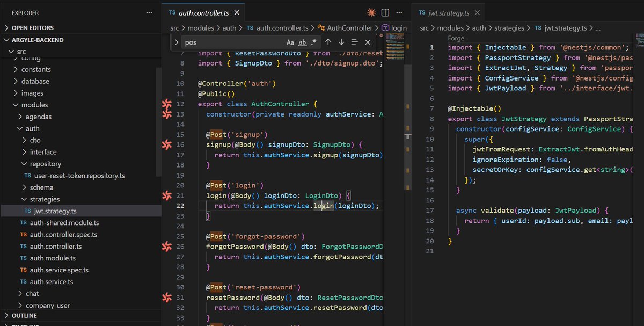The width and height of the screenshot is (644, 326).
Task: Click gutter spark icon beside login line 21
Action: tap(166, 195)
